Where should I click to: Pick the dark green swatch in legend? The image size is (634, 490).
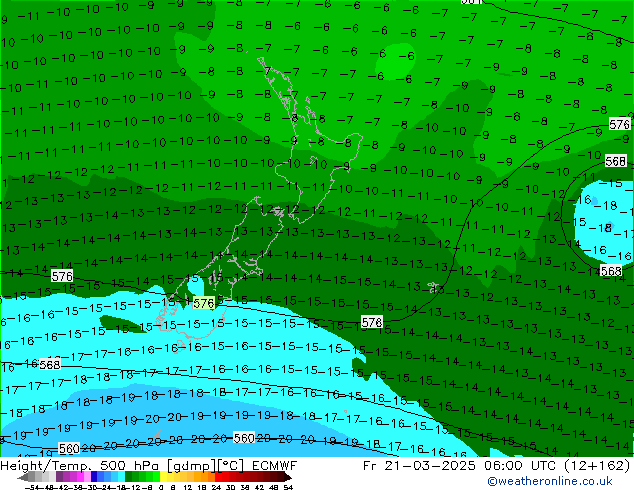pos(128,477)
